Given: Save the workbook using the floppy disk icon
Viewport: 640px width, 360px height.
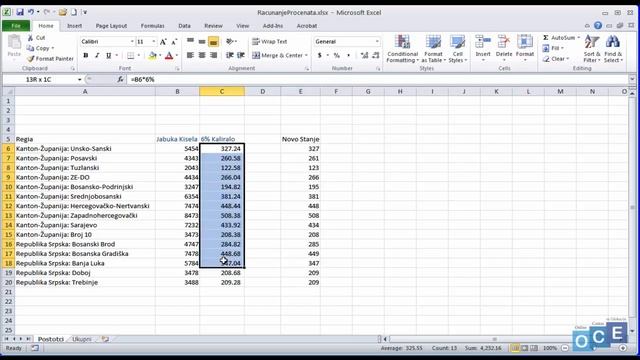Looking at the screenshot, I should coord(20,12).
